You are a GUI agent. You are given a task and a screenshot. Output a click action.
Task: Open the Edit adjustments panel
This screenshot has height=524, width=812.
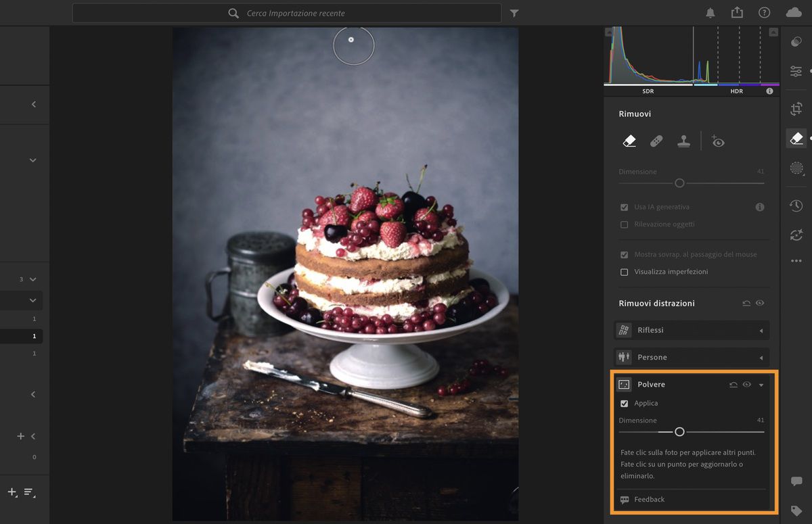[x=796, y=71]
